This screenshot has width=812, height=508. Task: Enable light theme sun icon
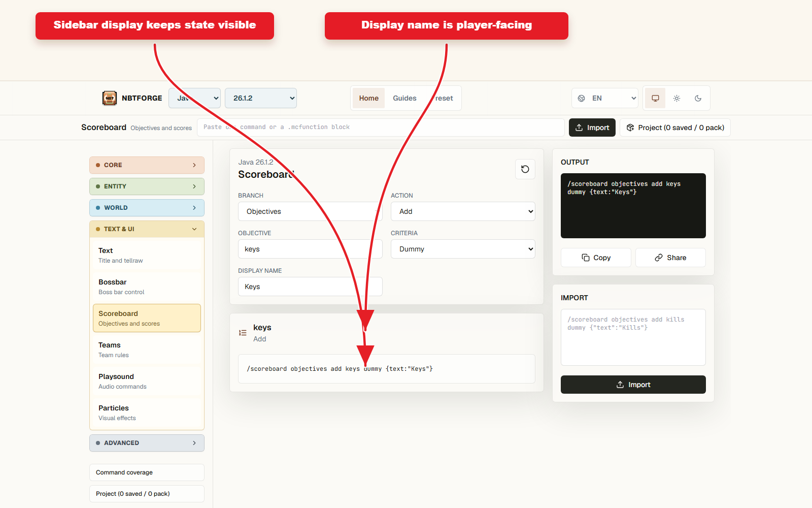676,98
